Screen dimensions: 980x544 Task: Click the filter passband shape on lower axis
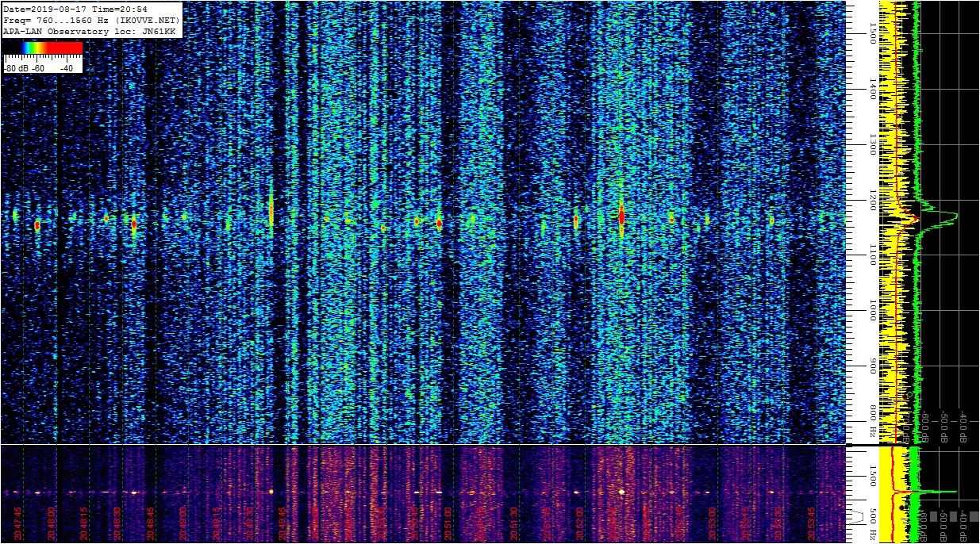(x=858, y=516)
